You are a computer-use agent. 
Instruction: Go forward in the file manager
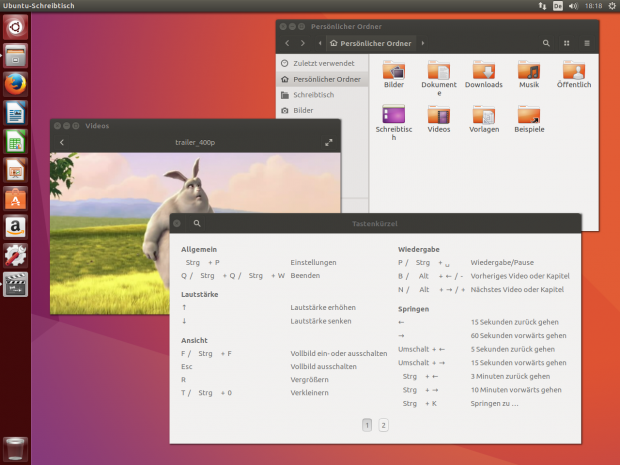pos(303,43)
